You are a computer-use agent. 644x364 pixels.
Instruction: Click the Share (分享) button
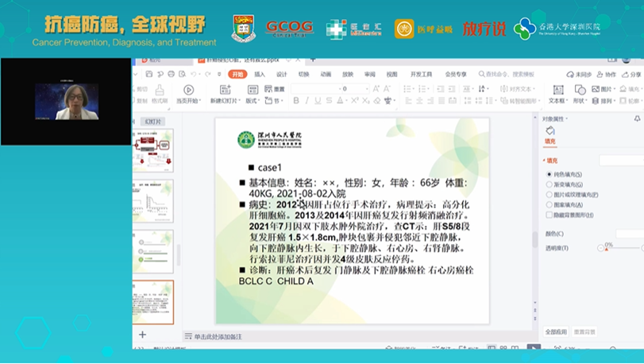tap(631, 75)
